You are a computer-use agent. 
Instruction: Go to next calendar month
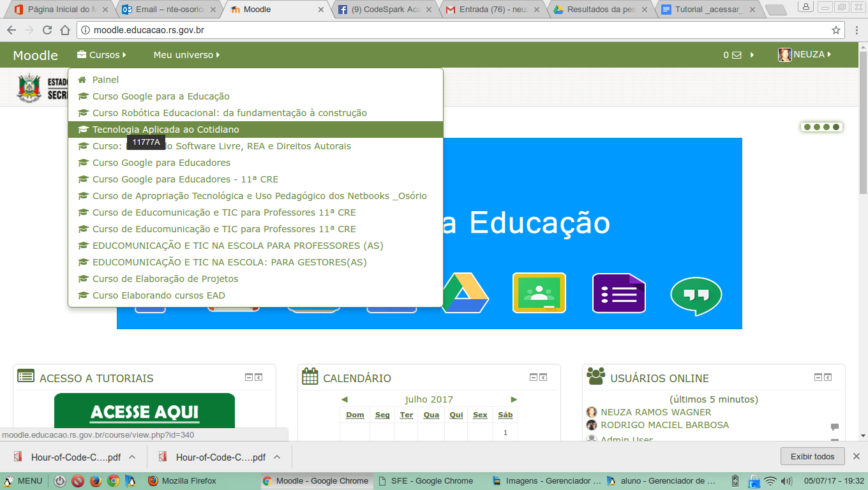pos(514,399)
